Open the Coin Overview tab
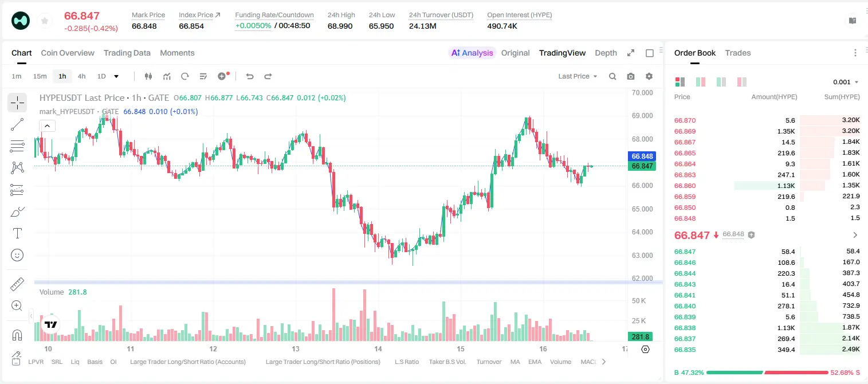The height and width of the screenshot is (384, 868). [x=68, y=53]
